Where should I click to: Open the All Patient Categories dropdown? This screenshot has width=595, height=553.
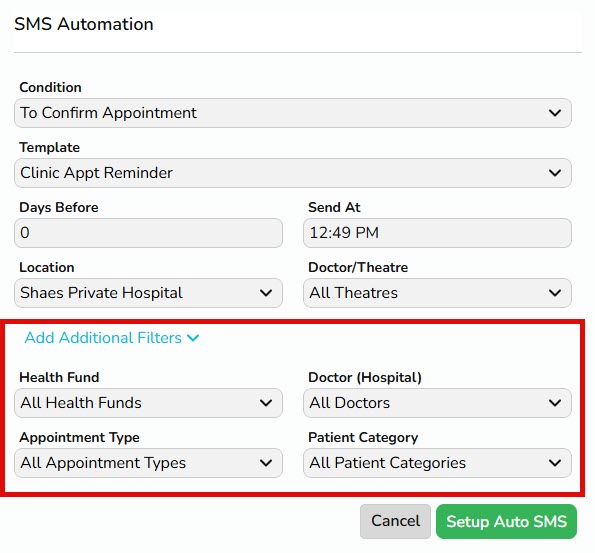click(437, 463)
